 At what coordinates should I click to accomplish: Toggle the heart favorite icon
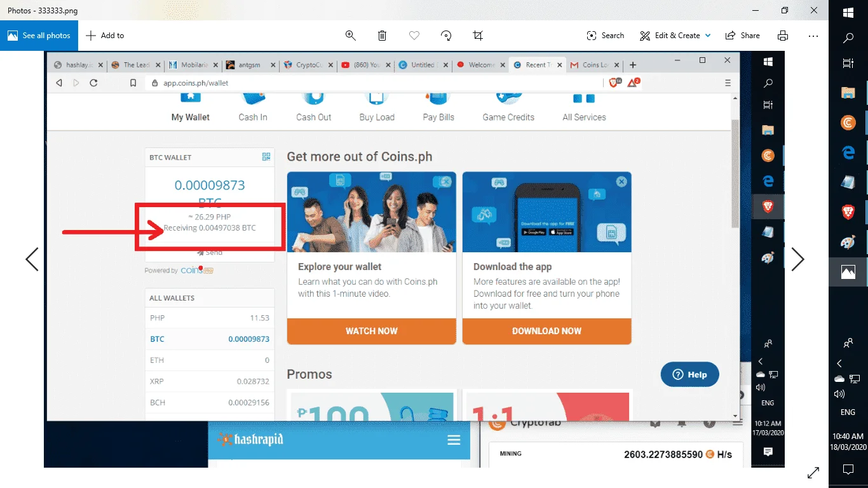[x=414, y=36]
